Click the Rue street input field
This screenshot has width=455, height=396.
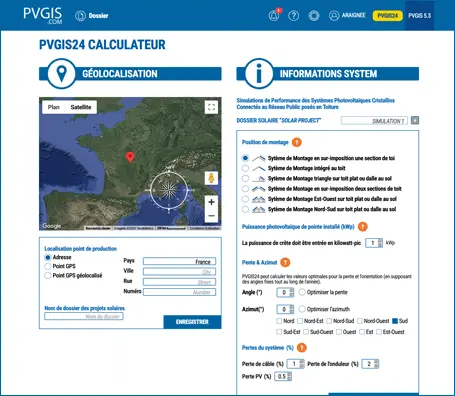click(x=179, y=282)
